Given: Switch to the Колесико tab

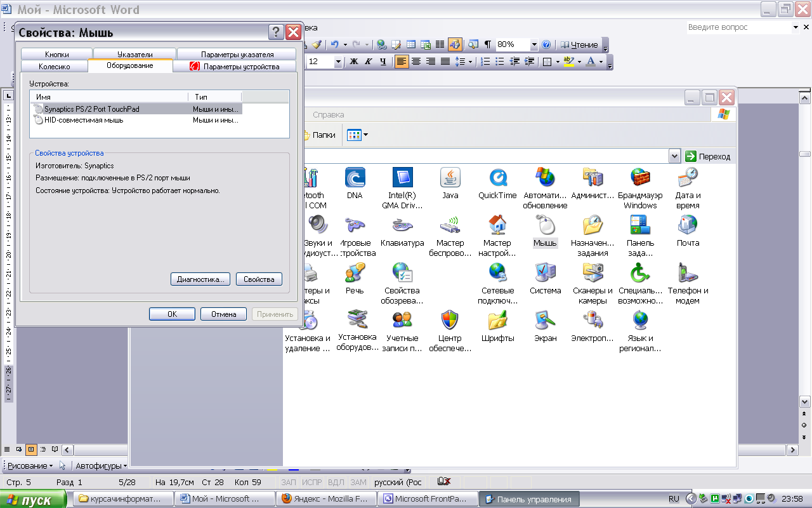Looking at the screenshot, I should click(x=55, y=66).
